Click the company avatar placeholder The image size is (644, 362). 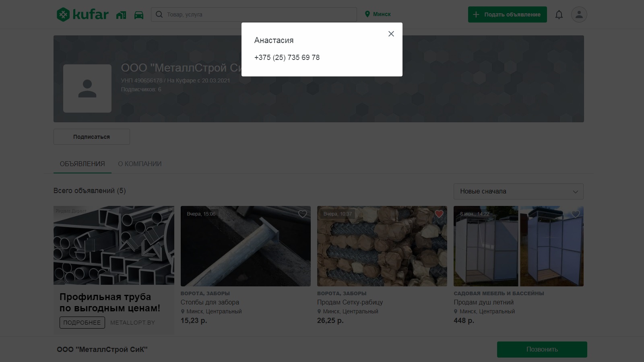(x=87, y=88)
